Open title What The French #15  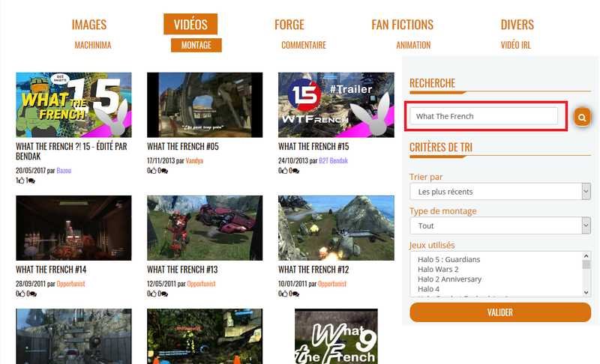(x=313, y=147)
